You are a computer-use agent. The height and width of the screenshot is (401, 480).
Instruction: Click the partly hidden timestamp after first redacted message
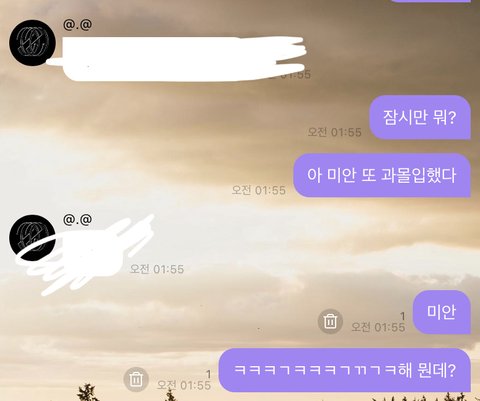point(293,75)
